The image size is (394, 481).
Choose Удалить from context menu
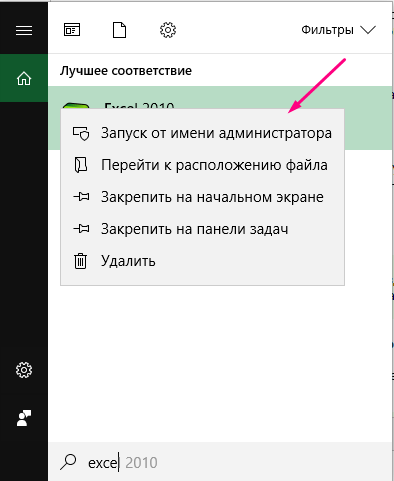point(202,261)
